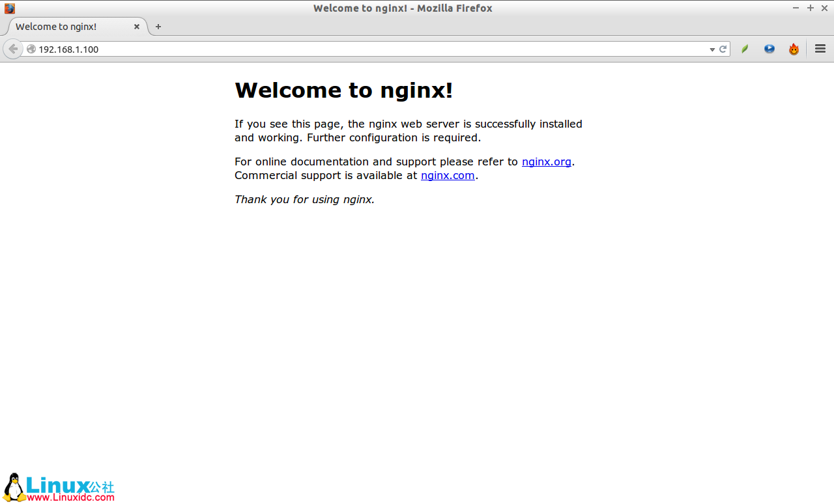Open the Firefox hamburger menu

click(820, 49)
